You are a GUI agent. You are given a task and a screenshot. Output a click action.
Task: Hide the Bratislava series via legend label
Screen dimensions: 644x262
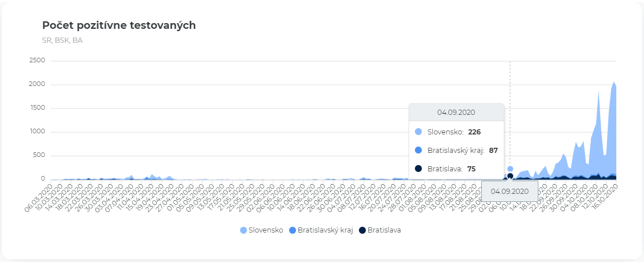pyautogui.click(x=384, y=230)
